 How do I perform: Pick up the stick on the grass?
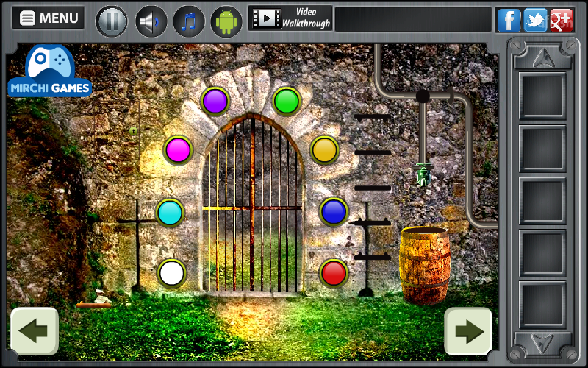[94, 305]
